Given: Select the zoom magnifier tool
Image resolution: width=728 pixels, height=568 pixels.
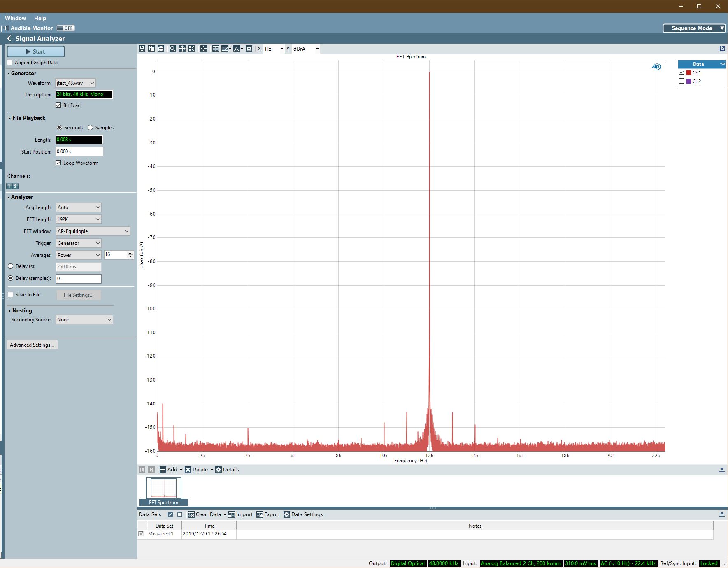Looking at the screenshot, I should pos(173,49).
